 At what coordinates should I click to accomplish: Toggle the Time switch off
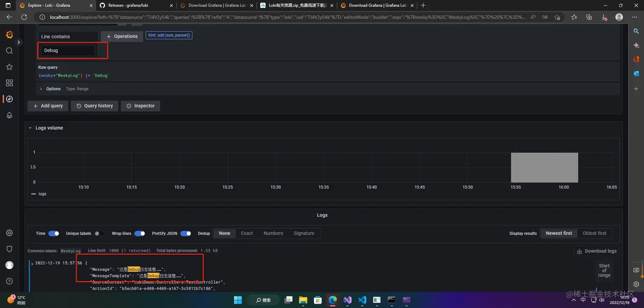(x=54, y=234)
